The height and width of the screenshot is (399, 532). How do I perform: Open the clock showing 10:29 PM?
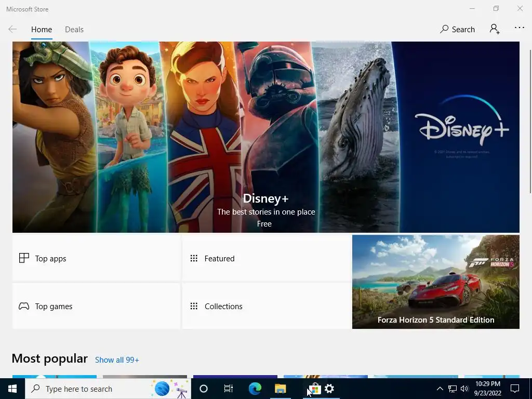(487, 389)
